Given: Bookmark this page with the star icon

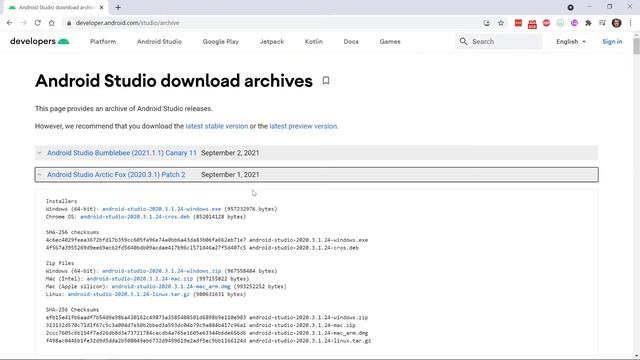Looking at the screenshot, I should point(501,23).
